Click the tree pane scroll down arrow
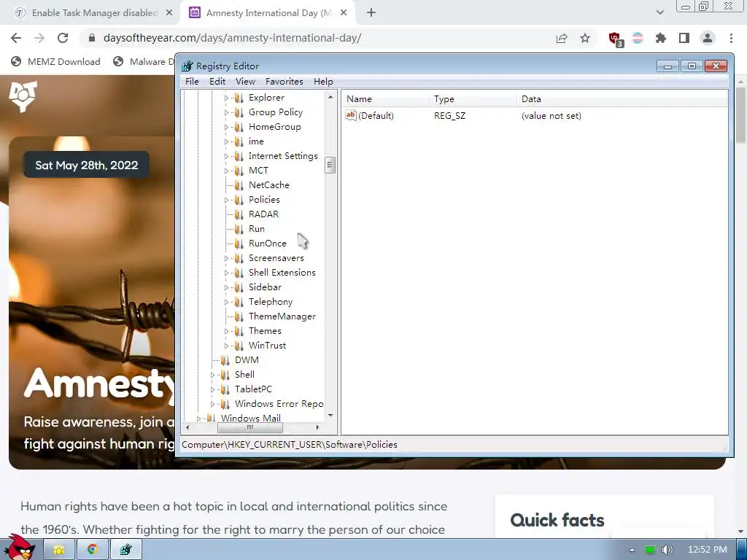 330,416
